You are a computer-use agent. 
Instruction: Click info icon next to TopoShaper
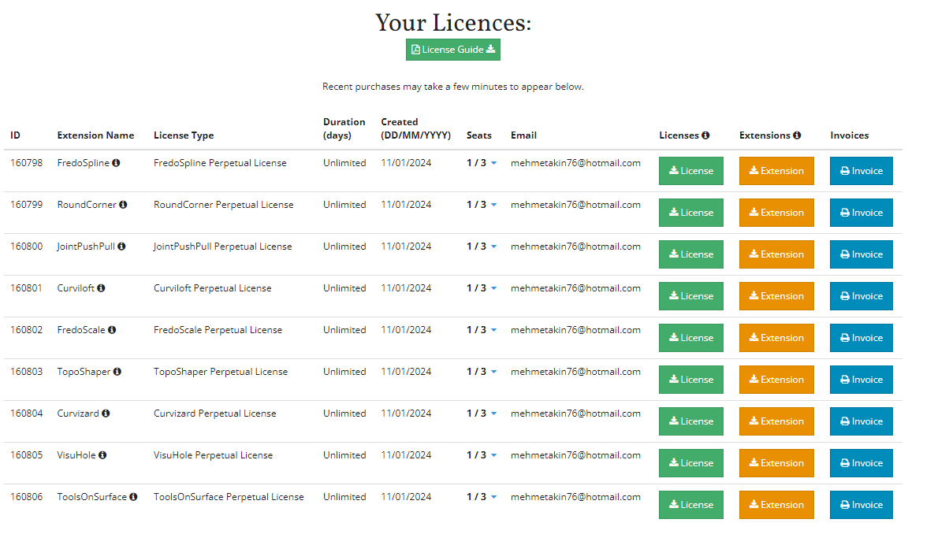pos(117,371)
